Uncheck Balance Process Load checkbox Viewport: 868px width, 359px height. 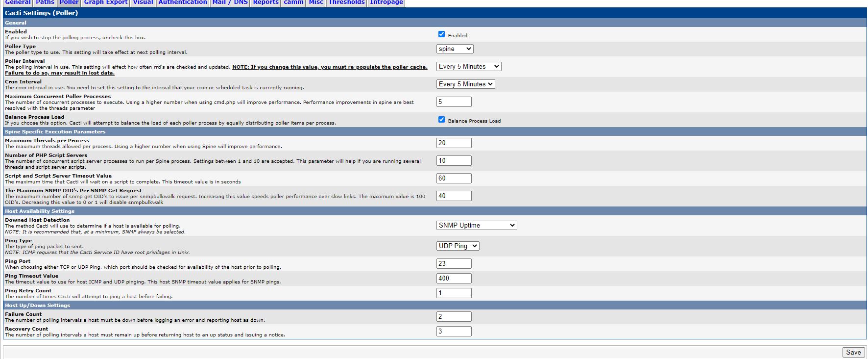441,120
